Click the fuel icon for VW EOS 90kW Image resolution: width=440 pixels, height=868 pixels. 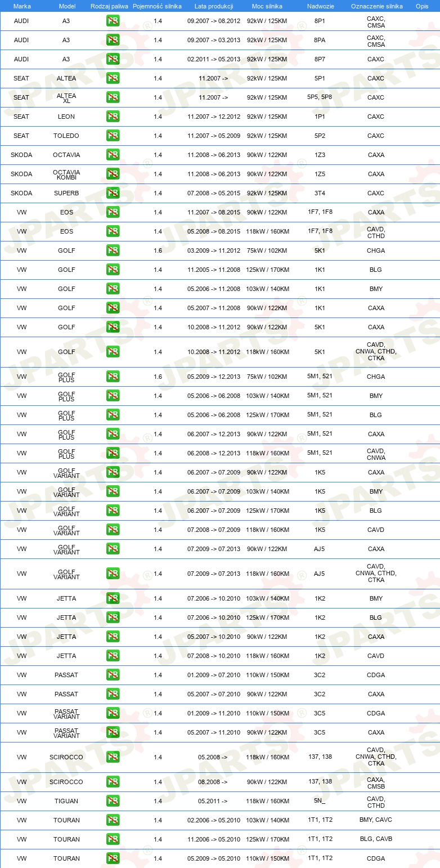[x=113, y=212]
